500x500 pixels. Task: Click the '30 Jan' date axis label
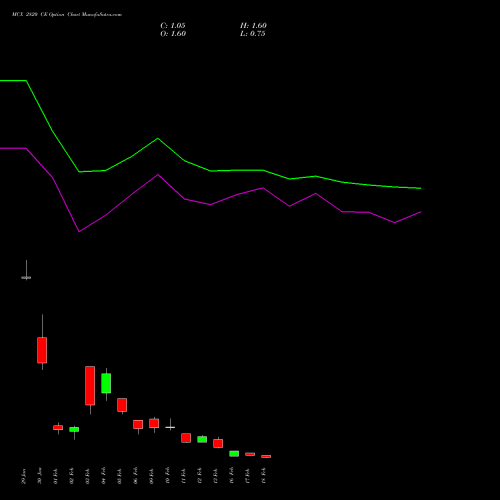(x=40, y=476)
